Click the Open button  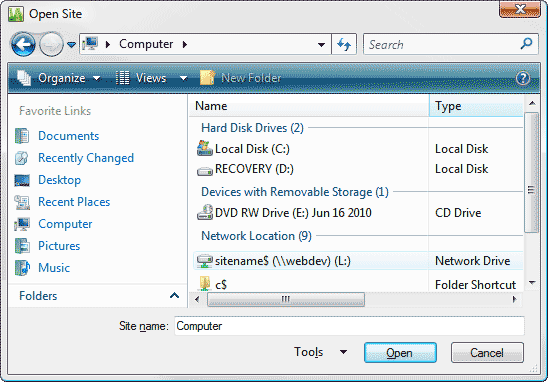(x=400, y=353)
